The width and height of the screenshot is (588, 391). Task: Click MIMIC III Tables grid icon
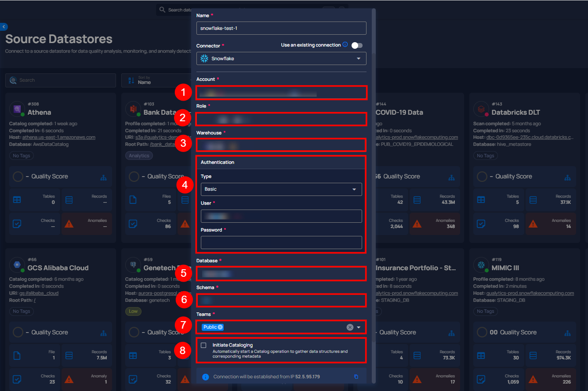click(x=481, y=355)
